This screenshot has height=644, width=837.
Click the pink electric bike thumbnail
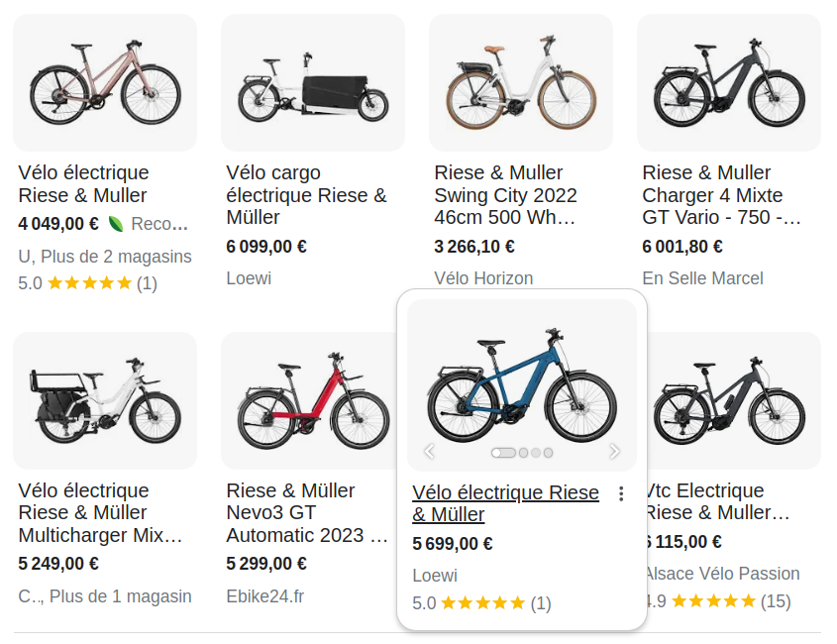(x=104, y=83)
